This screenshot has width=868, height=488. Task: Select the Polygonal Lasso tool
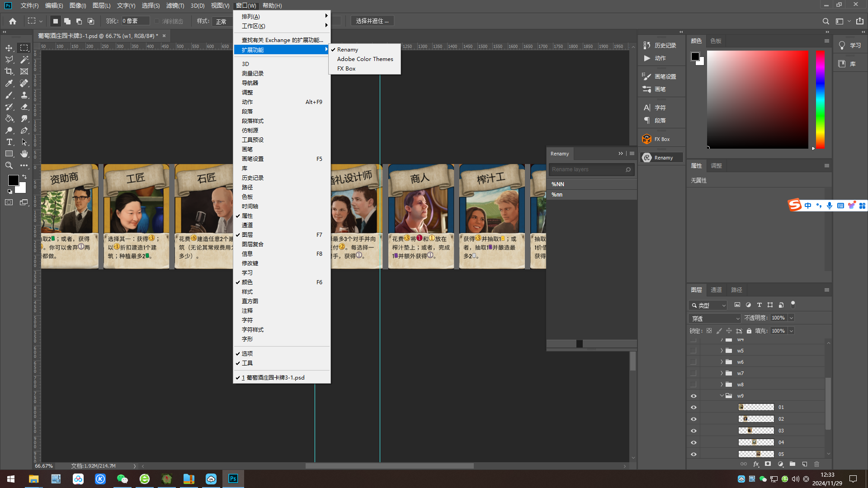tap(9, 60)
